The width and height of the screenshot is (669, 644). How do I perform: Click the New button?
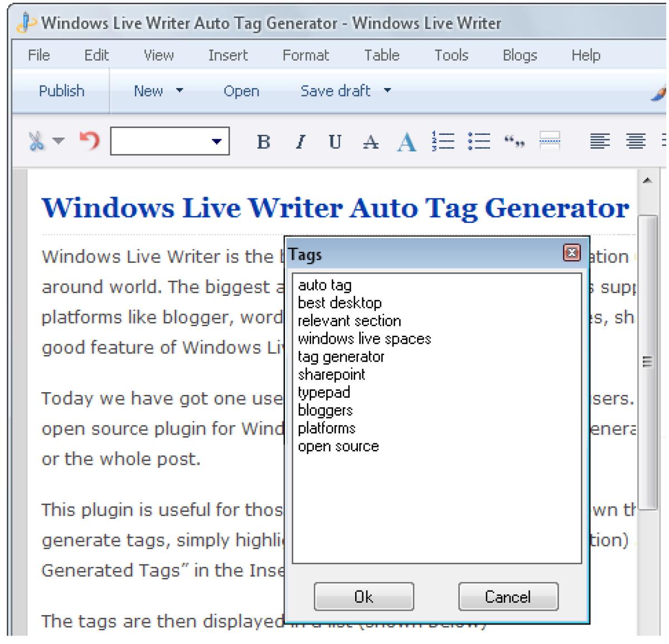tap(148, 91)
